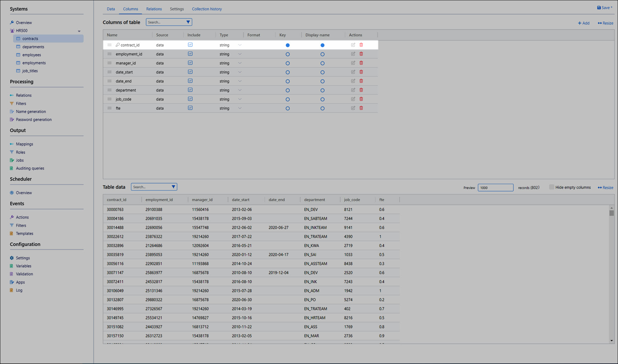Click the Save disk icon
The width and height of the screenshot is (618, 364).
point(599,8)
